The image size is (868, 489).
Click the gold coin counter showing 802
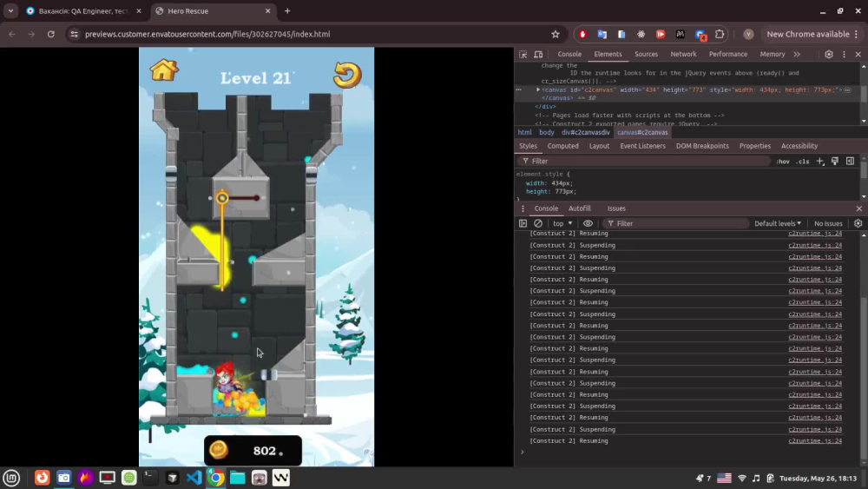click(x=253, y=450)
